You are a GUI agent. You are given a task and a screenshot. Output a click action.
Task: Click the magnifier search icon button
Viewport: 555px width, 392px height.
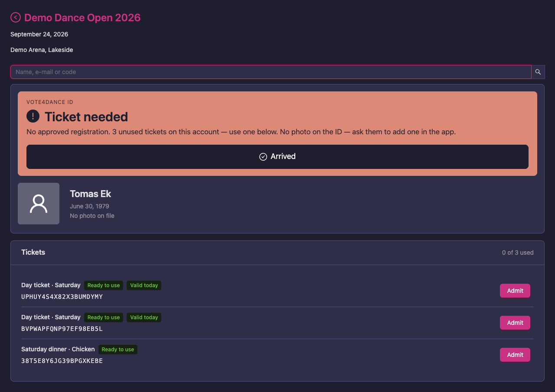coord(538,72)
